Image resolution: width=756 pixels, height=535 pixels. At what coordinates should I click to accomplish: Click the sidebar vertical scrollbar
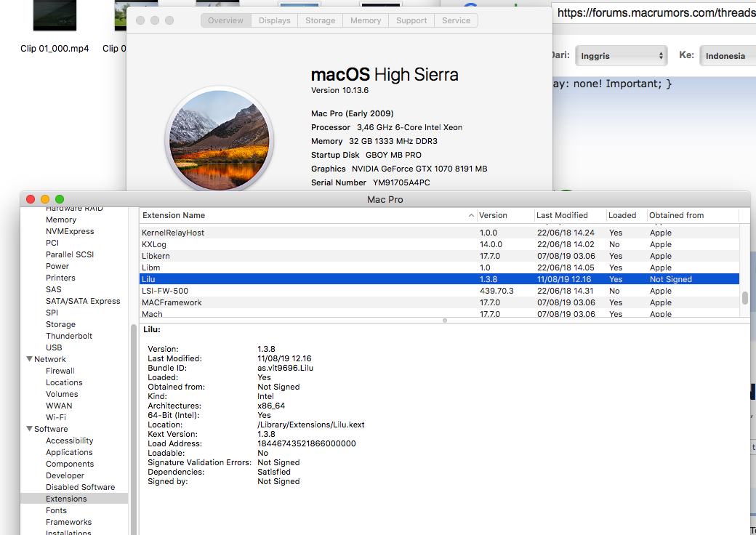pyautogui.click(x=134, y=429)
